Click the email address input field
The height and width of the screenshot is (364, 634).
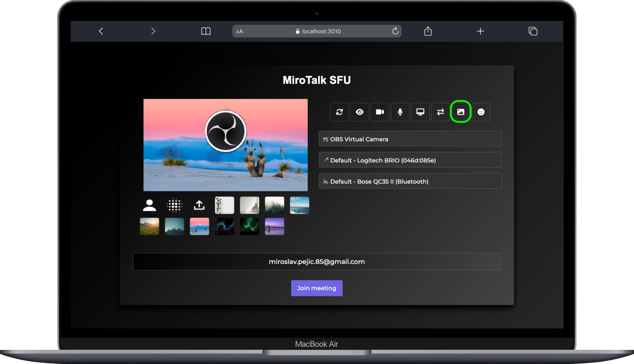pyautogui.click(x=317, y=262)
